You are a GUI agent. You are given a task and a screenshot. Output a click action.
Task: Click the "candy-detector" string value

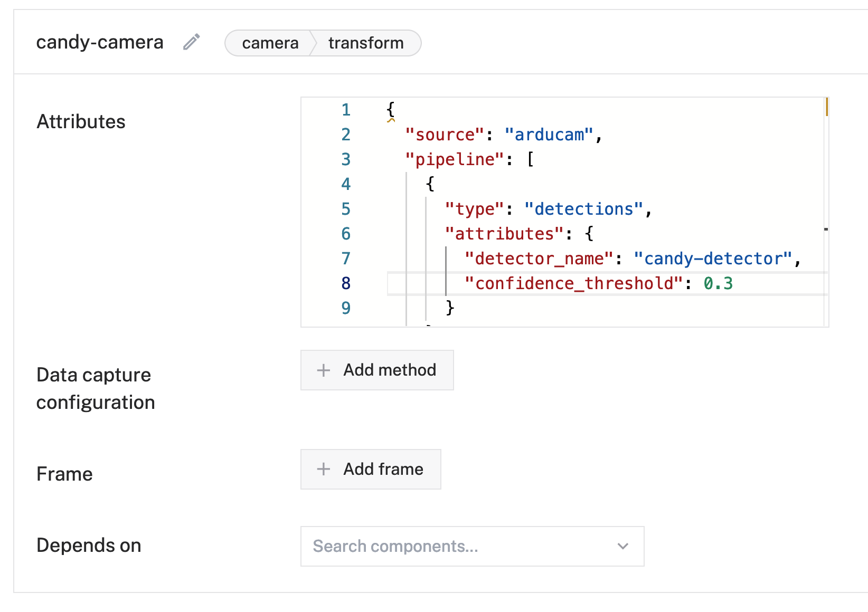713,259
